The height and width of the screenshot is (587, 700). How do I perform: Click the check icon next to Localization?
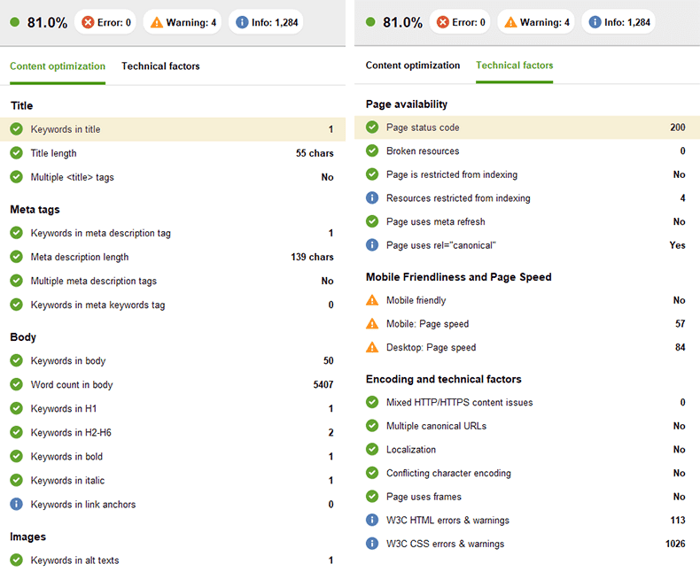pos(372,450)
